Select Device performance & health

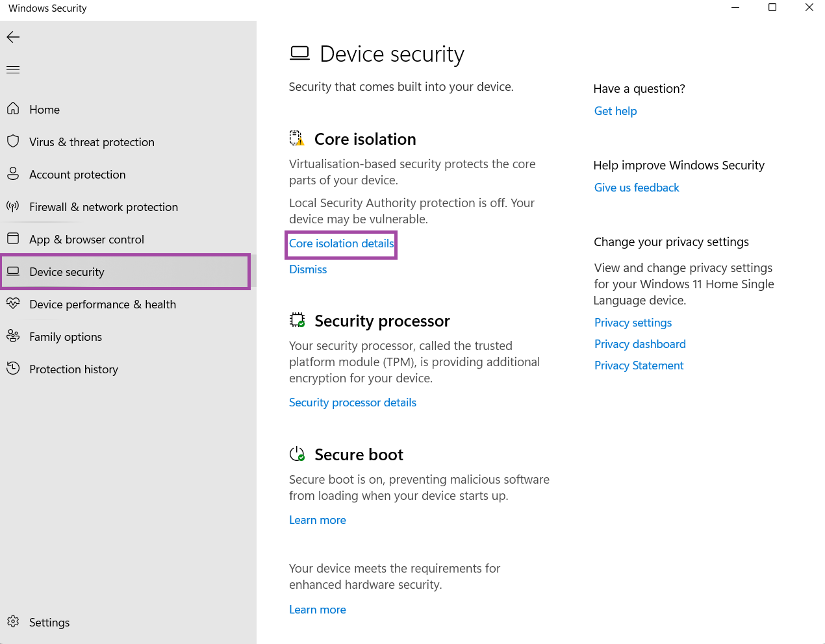pyautogui.click(x=103, y=304)
